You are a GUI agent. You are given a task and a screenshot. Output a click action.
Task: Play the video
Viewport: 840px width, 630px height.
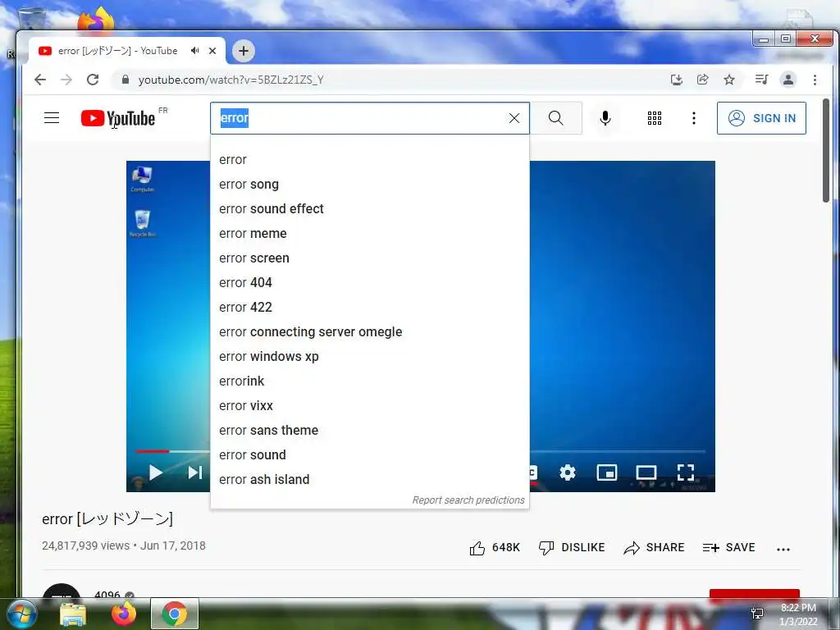pyautogui.click(x=155, y=472)
